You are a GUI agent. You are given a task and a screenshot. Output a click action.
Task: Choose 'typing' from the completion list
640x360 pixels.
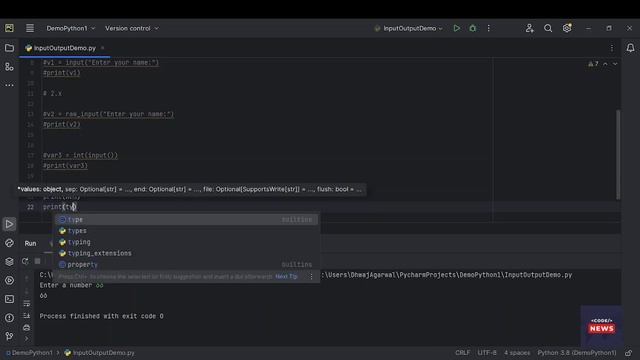[x=187, y=242]
